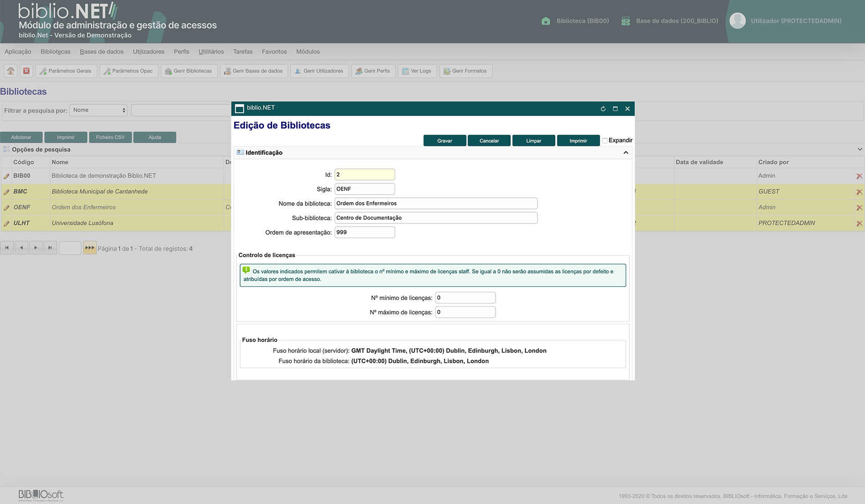
Task: Collapse Opções de pesquisa panel chevron
Action: (x=860, y=149)
